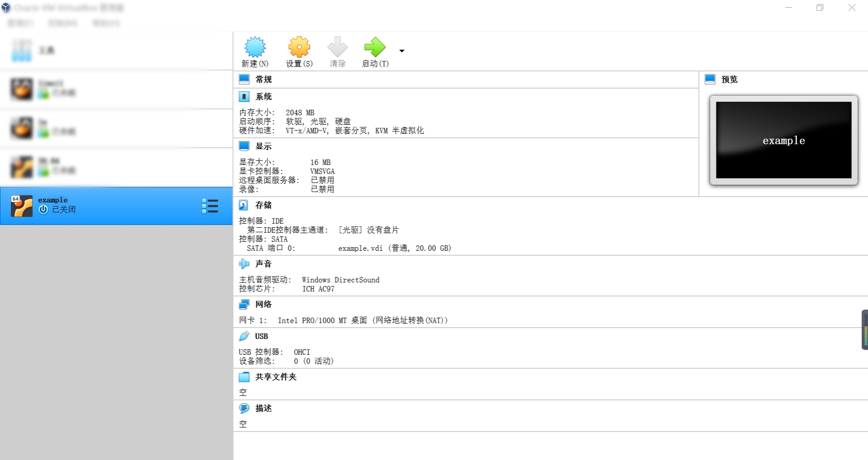
Task: Click the example VM OS icon
Action: tap(22, 206)
